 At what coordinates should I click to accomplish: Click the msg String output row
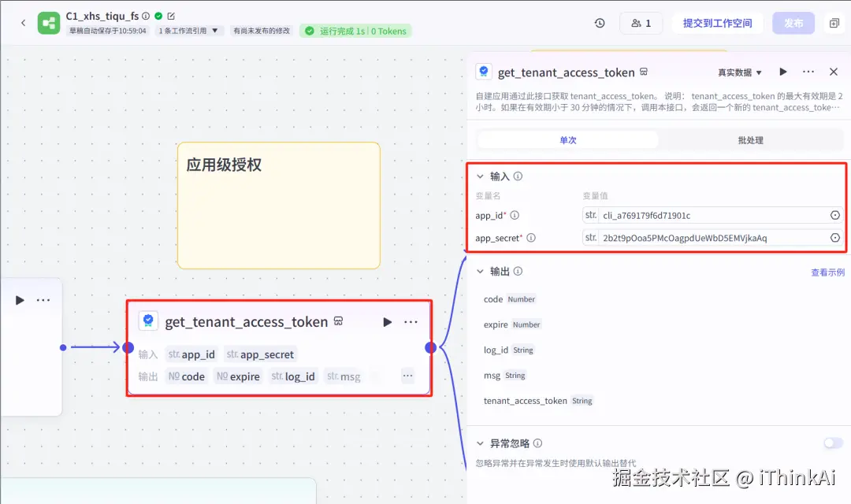[x=505, y=376]
